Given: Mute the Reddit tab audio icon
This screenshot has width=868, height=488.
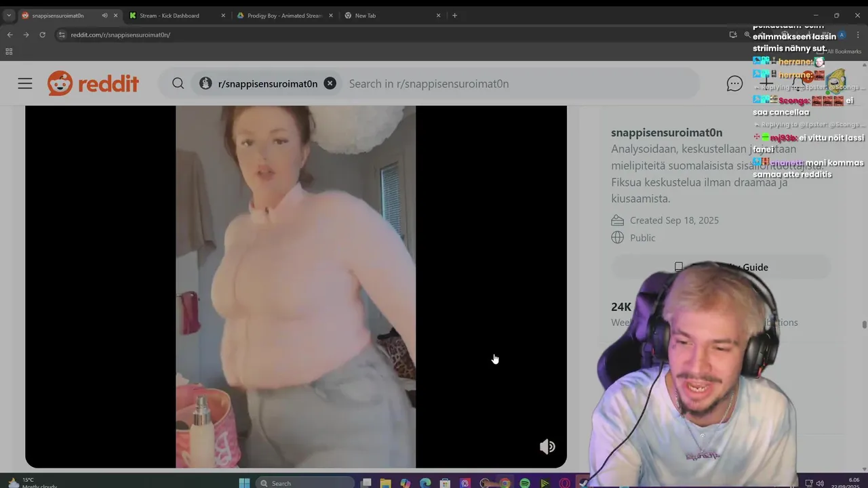Looking at the screenshot, I should (x=104, y=16).
